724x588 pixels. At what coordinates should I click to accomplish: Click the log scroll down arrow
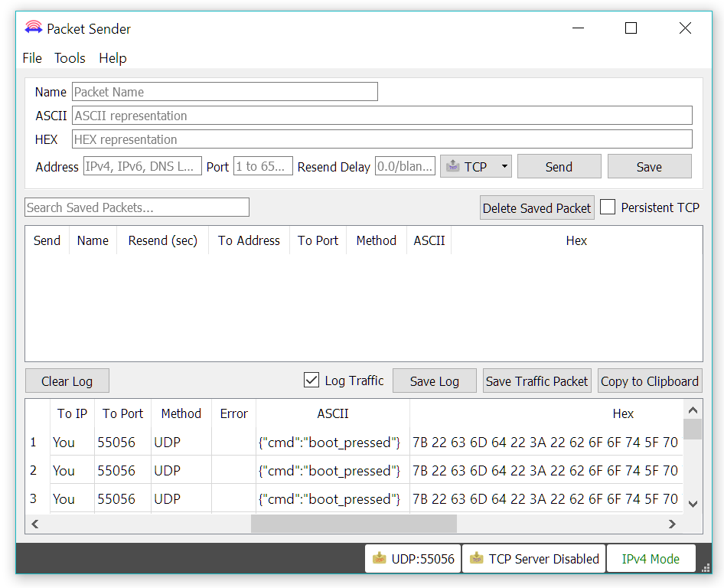pyautogui.click(x=693, y=504)
